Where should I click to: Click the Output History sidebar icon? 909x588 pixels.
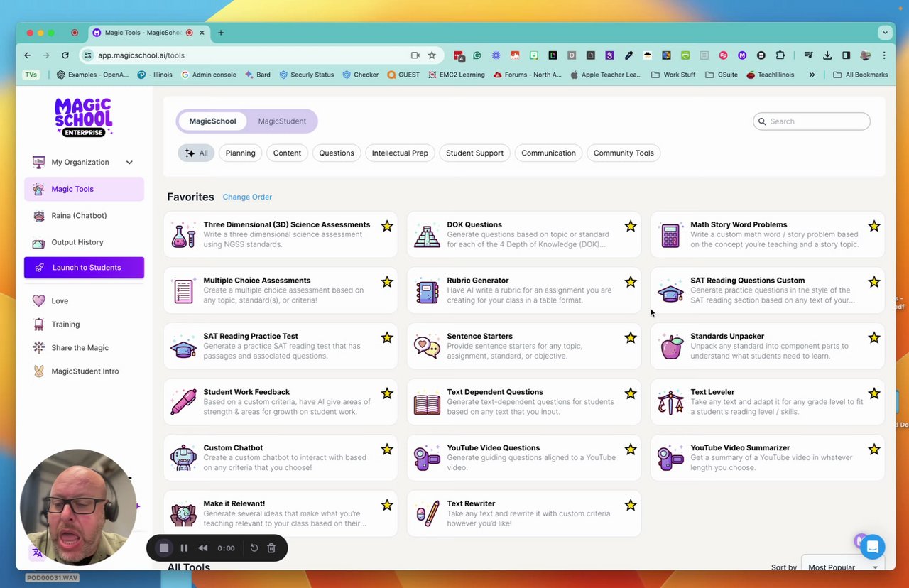(38, 242)
